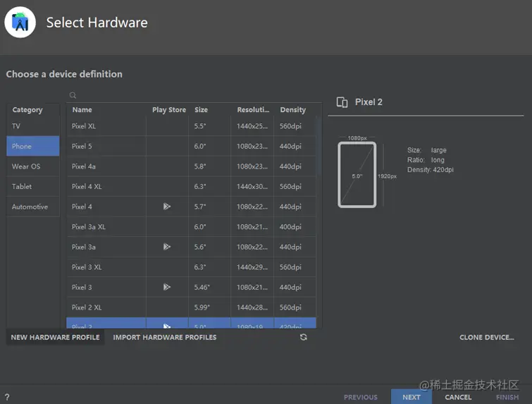532x404 pixels.
Task: Select the Pixel 5 device row
Action: pos(192,147)
